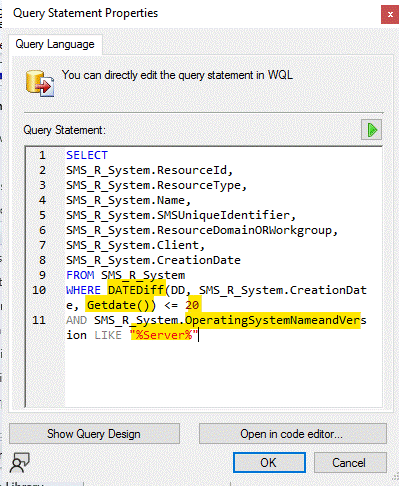The height and width of the screenshot is (486, 399).
Task: Click line 8 ending in CreationDate
Action: point(153,260)
